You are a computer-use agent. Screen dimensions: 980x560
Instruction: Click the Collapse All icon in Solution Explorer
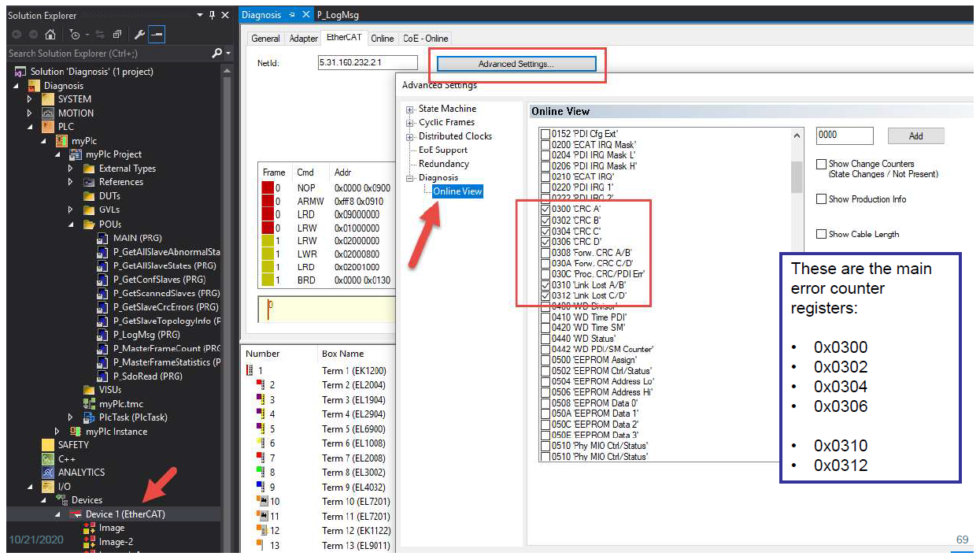[116, 35]
